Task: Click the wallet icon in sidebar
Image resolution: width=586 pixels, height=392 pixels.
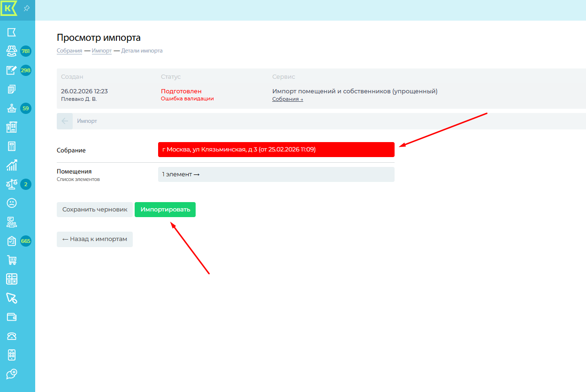Action: pyautogui.click(x=12, y=317)
